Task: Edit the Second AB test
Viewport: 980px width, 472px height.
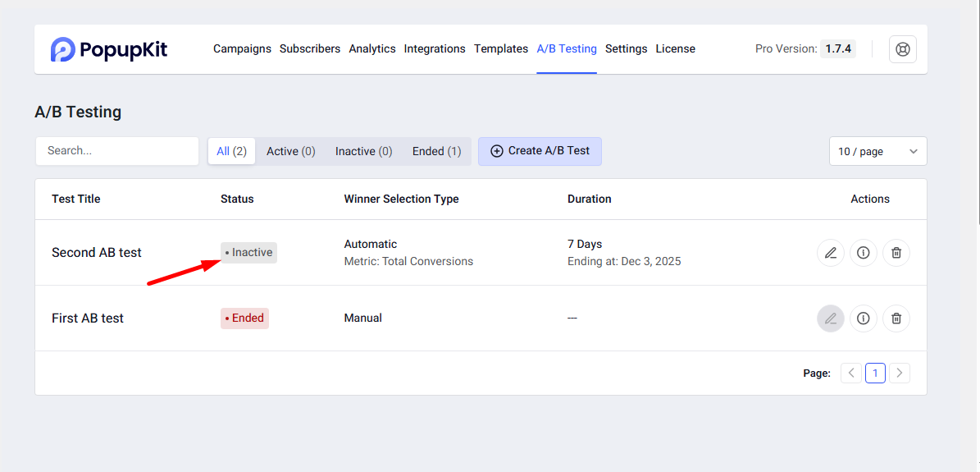Action: click(x=831, y=253)
